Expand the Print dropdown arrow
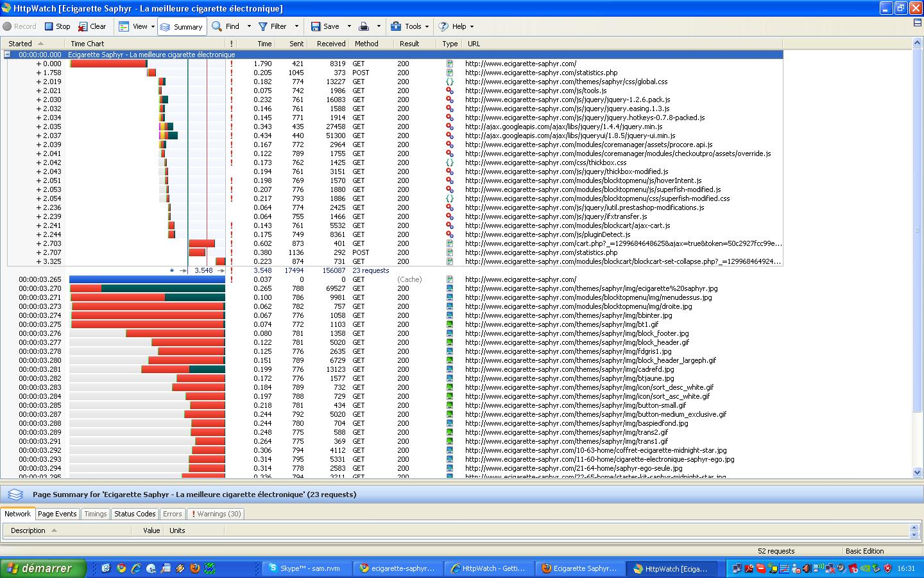The width and height of the screenshot is (924, 578). [x=379, y=26]
